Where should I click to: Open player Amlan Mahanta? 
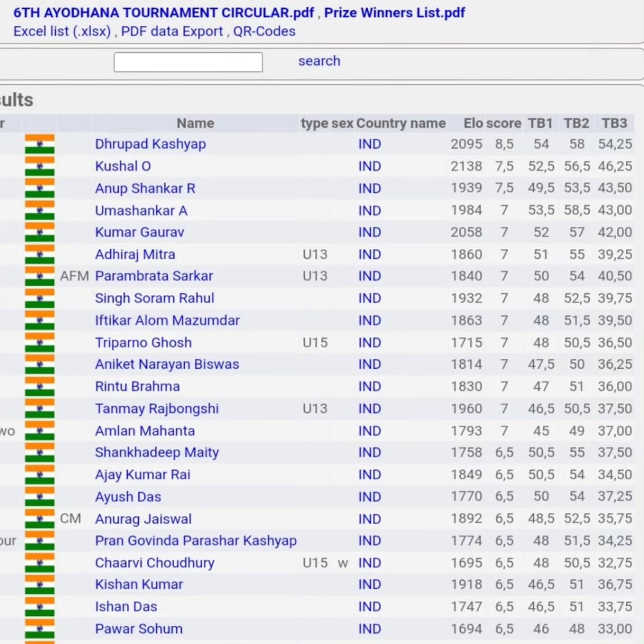point(145,431)
